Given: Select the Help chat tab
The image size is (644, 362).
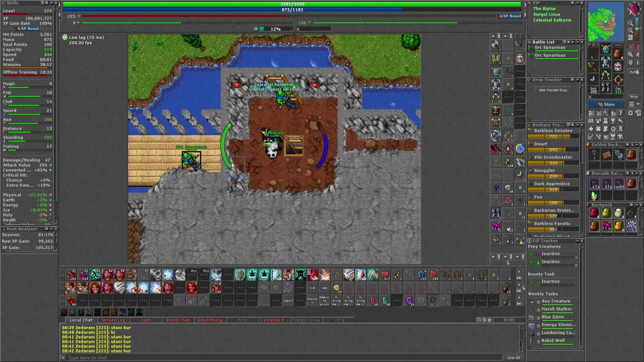Looking at the screenshot, I should tap(242, 320).
